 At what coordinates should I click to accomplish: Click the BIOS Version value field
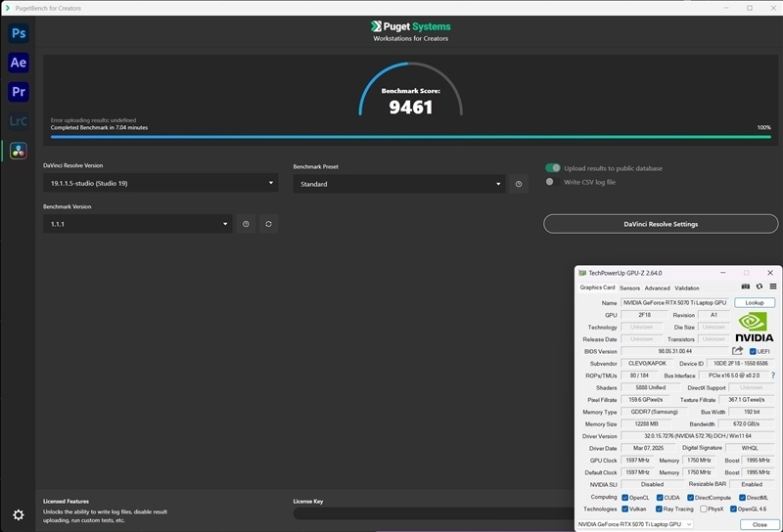pos(675,351)
